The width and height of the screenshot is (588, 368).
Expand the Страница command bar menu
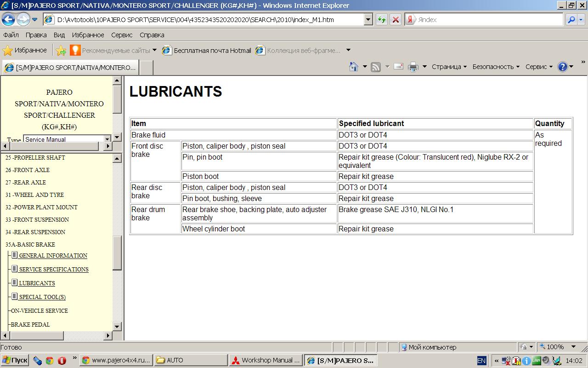click(x=449, y=67)
